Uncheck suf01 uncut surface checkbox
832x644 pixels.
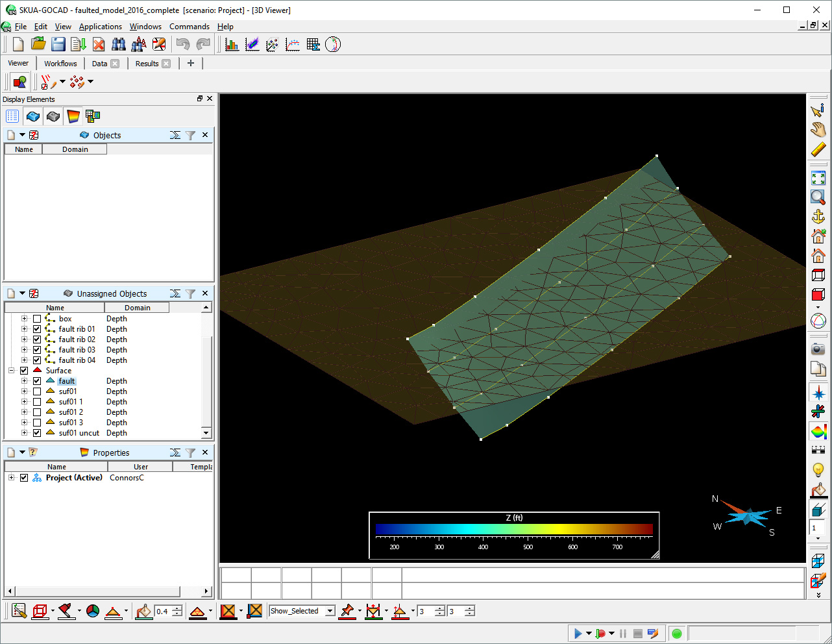click(37, 433)
